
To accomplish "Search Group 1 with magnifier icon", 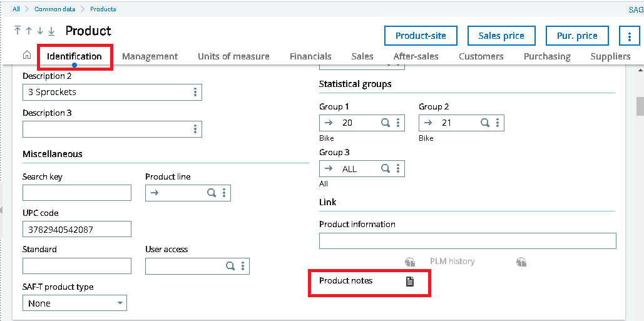I will pos(386,122).
